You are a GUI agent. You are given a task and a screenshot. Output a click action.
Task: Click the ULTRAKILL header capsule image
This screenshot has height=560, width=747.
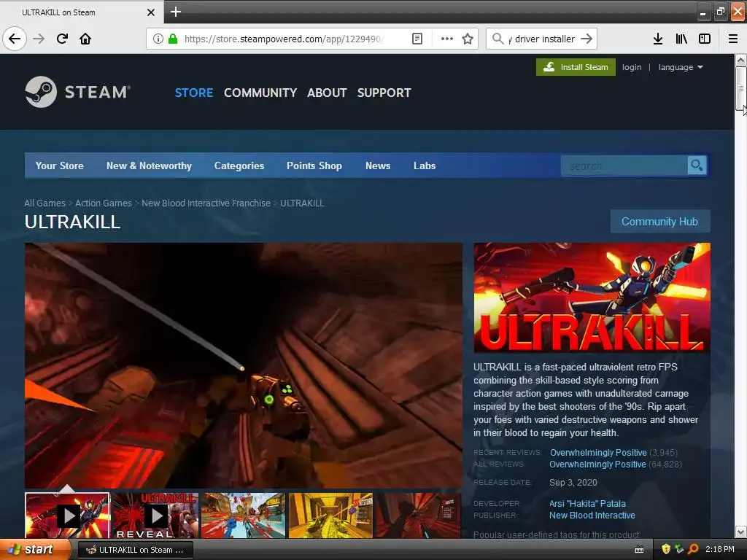point(592,297)
